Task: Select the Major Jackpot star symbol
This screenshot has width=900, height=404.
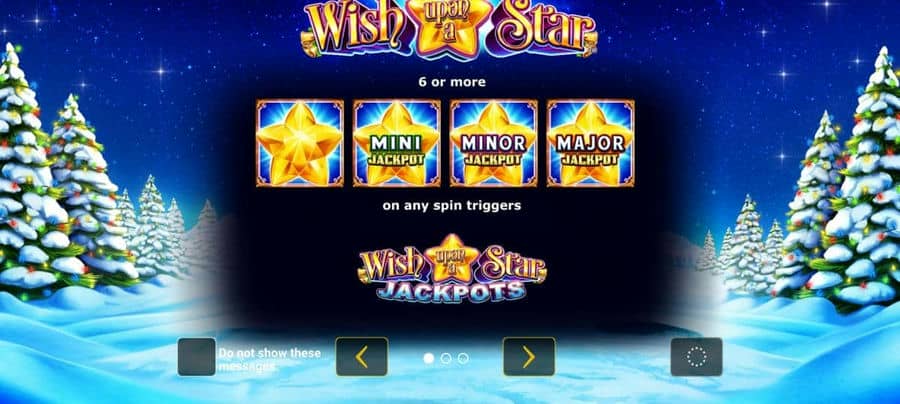Action: (591, 143)
